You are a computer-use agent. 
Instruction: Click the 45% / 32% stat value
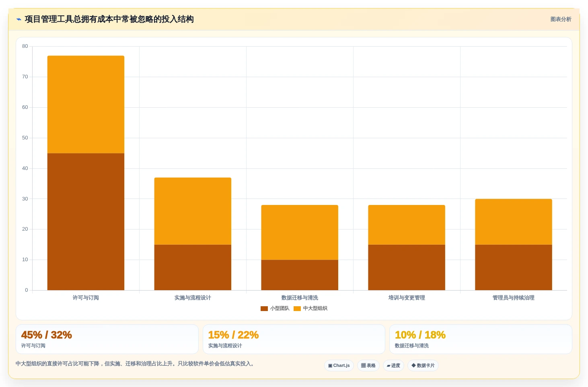click(47, 335)
